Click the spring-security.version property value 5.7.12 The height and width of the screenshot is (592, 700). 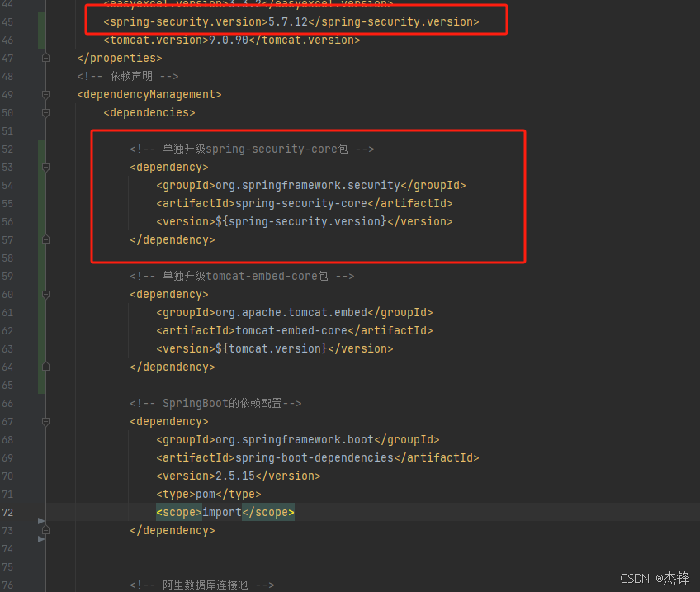click(x=288, y=21)
